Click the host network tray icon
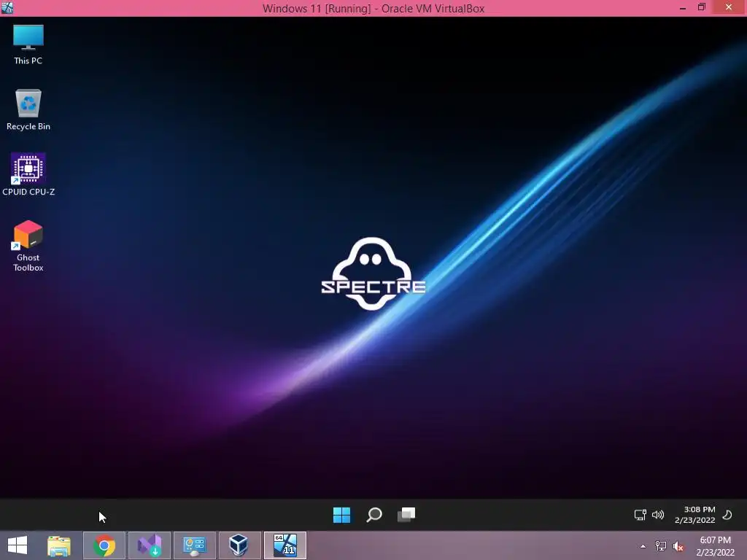This screenshot has width=747, height=560. click(661, 546)
